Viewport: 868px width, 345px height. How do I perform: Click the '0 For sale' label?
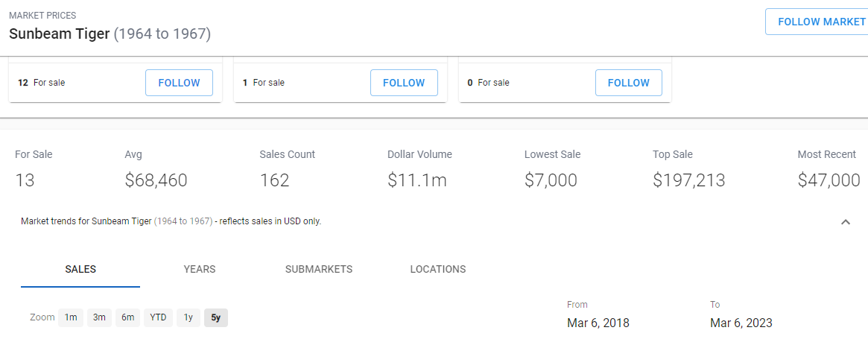coord(488,83)
